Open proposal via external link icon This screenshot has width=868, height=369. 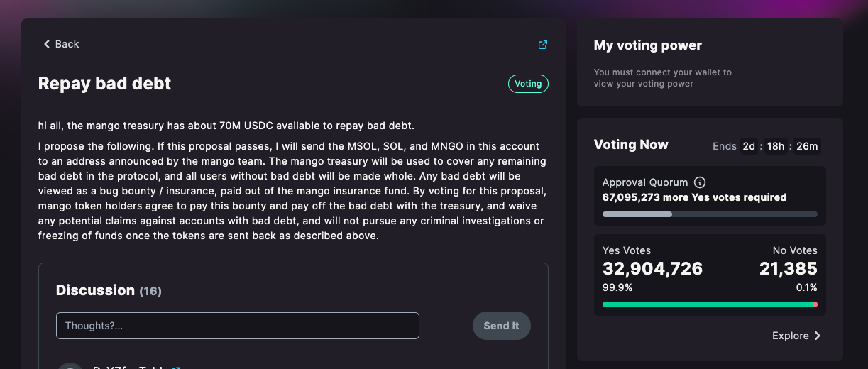tap(543, 45)
